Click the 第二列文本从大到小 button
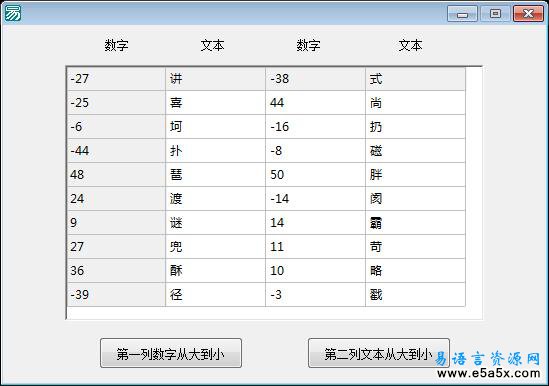The image size is (549, 386). pyautogui.click(x=379, y=353)
